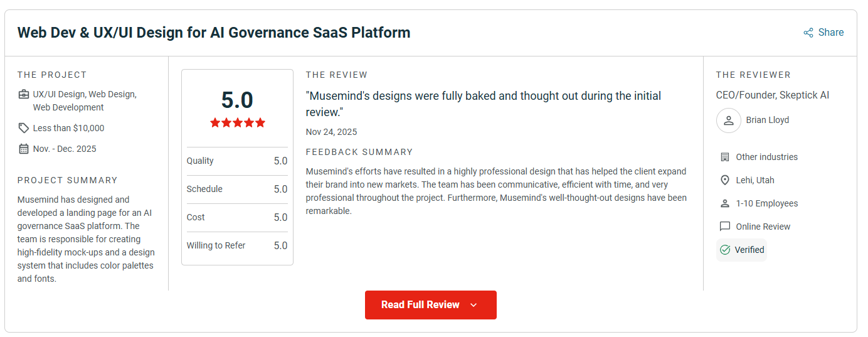The image size is (868, 337).
Task: Click the price tag budget icon
Action: (x=23, y=128)
